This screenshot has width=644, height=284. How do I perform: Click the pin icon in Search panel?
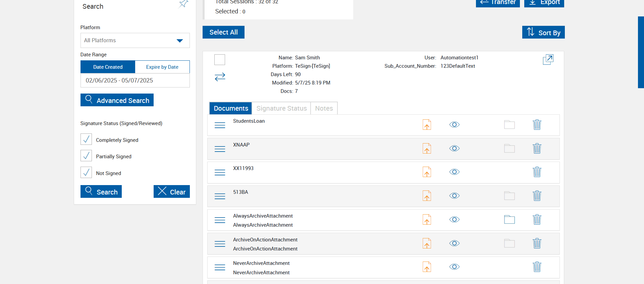coord(183,4)
